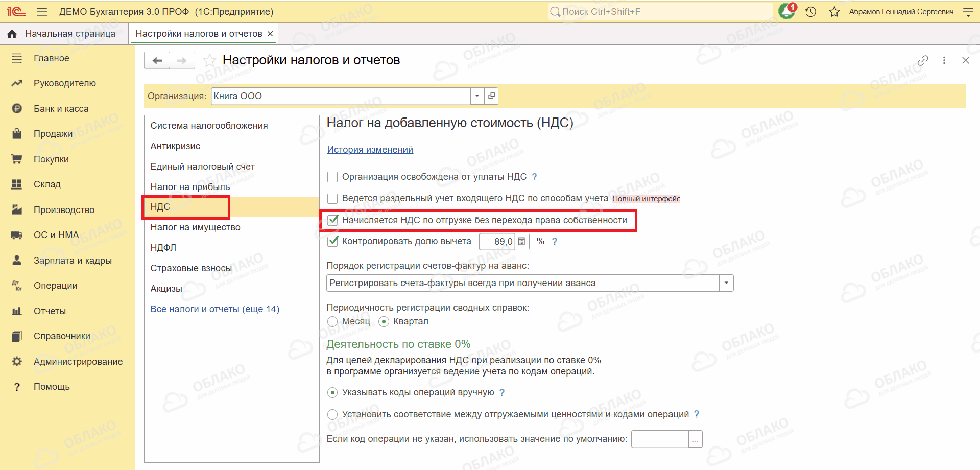Open История изменений link
The width and height of the screenshot is (980, 470).
point(370,150)
